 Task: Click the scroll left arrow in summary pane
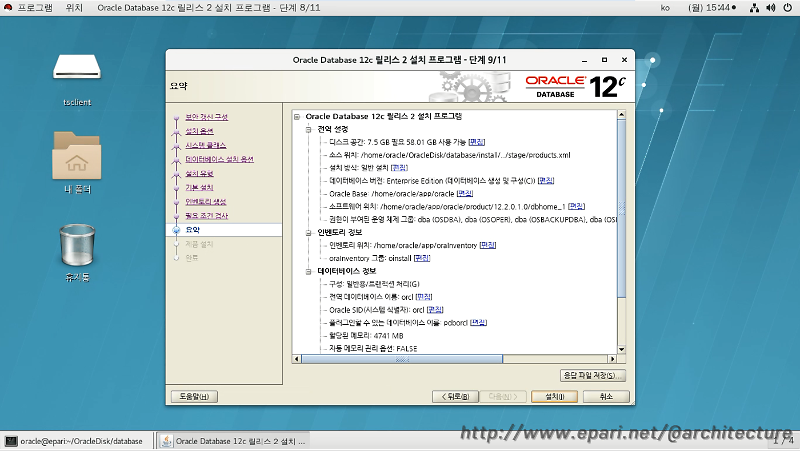[297, 359]
